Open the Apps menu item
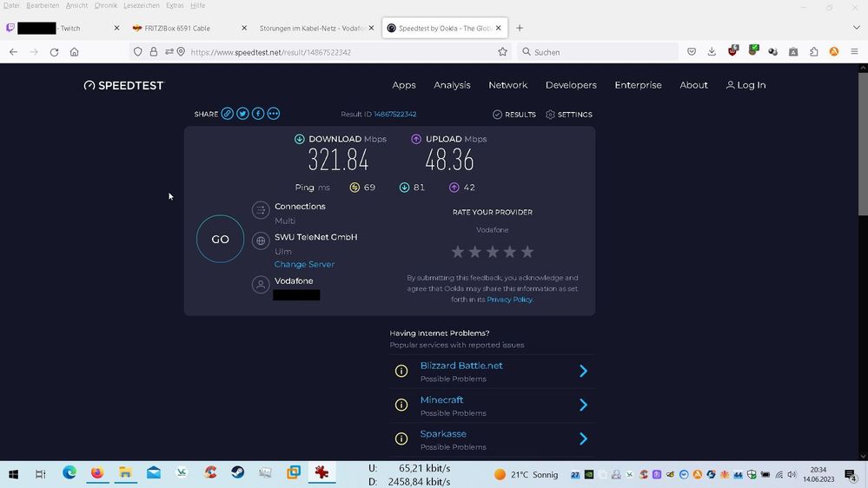Viewport: 868px width, 488px height. tap(404, 84)
